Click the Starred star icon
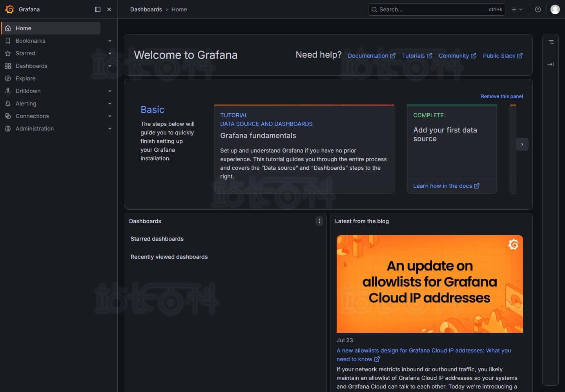 [x=8, y=53]
